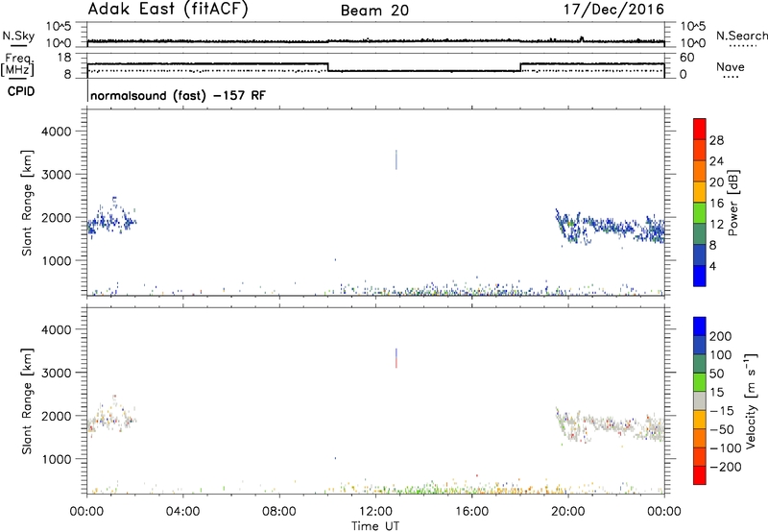Click the '-200' tick on the velocity scale
This screenshot has height=532, width=768.
(726, 467)
